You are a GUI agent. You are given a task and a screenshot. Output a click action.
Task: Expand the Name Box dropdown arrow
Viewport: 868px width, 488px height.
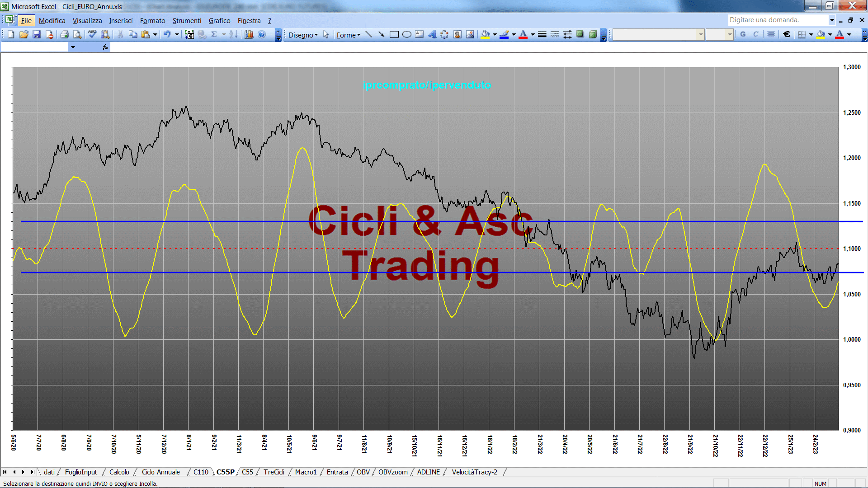point(72,47)
